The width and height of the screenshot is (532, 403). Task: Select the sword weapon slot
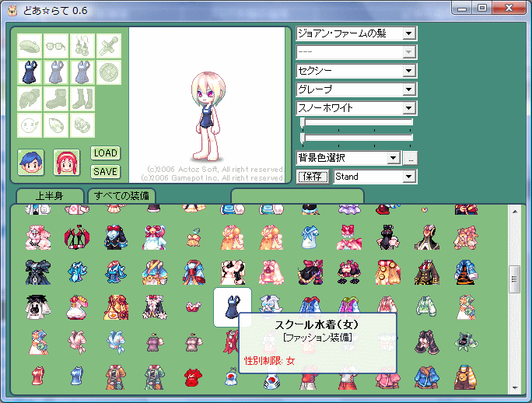109,46
